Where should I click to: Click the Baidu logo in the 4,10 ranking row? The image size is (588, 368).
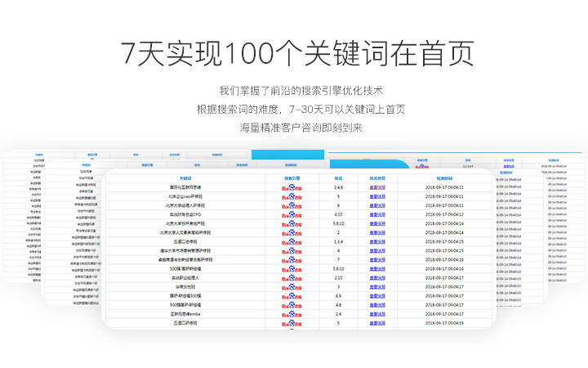click(x=292, y=214)
